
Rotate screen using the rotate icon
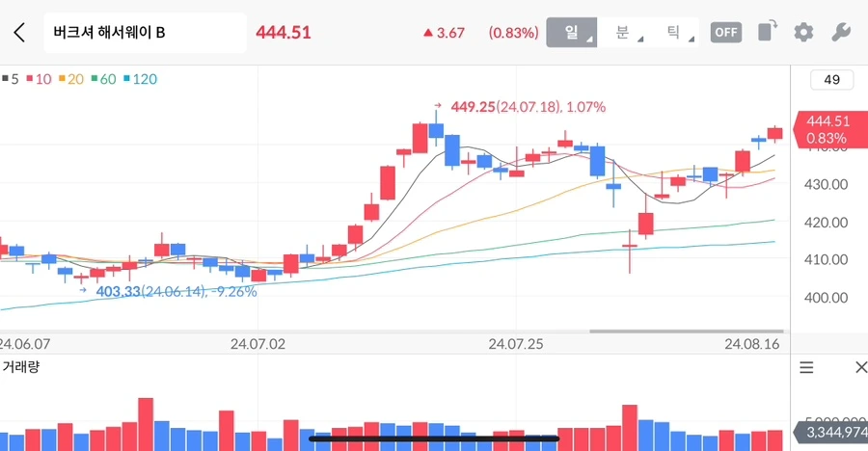coord(768,31)
